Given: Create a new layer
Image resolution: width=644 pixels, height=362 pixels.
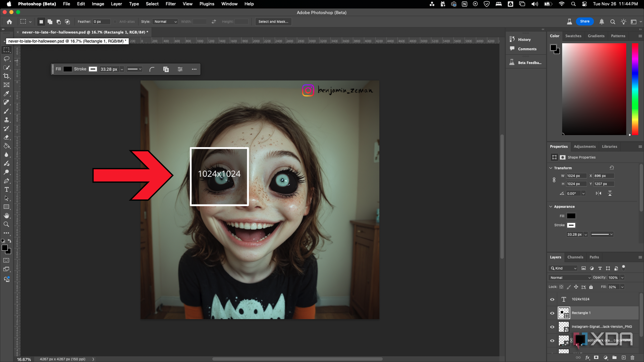Looking at the screenshot, I should point(623,357).
